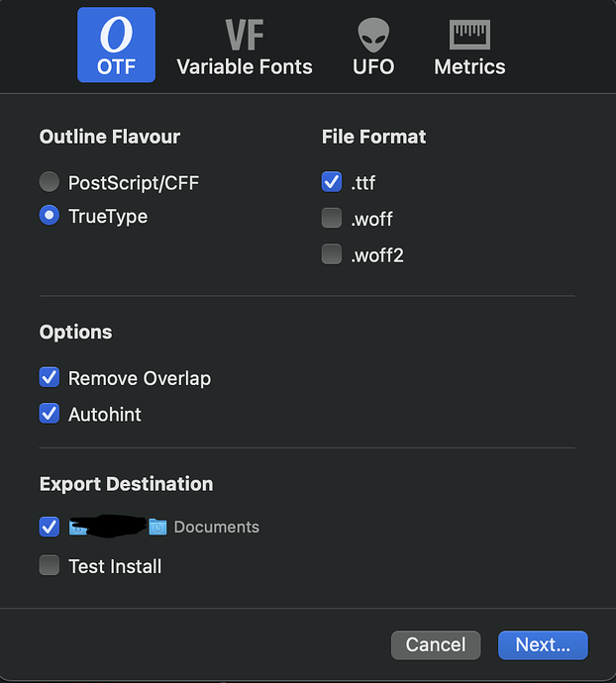Click the Documents folder icon in export path
Image resolution: width=616 pixels, height=683 pixels.
[x=157, y=528]
